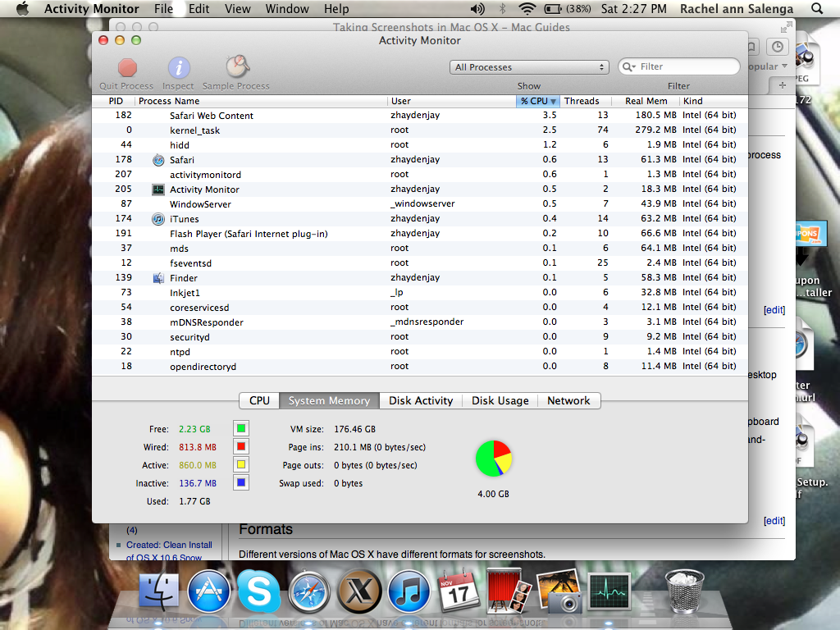Click the green Free memory color swatch

click(x=241, y=428)
